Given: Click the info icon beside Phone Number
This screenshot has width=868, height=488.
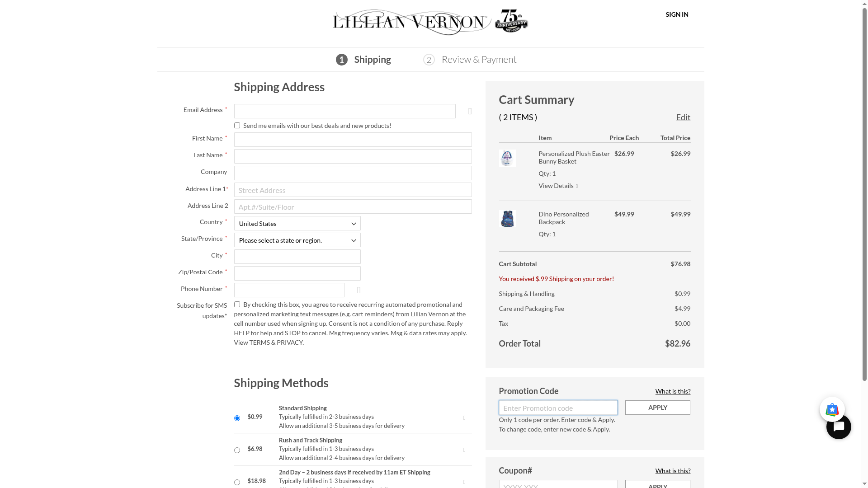Looking at the screenshot, I should (x=359, y=290).
